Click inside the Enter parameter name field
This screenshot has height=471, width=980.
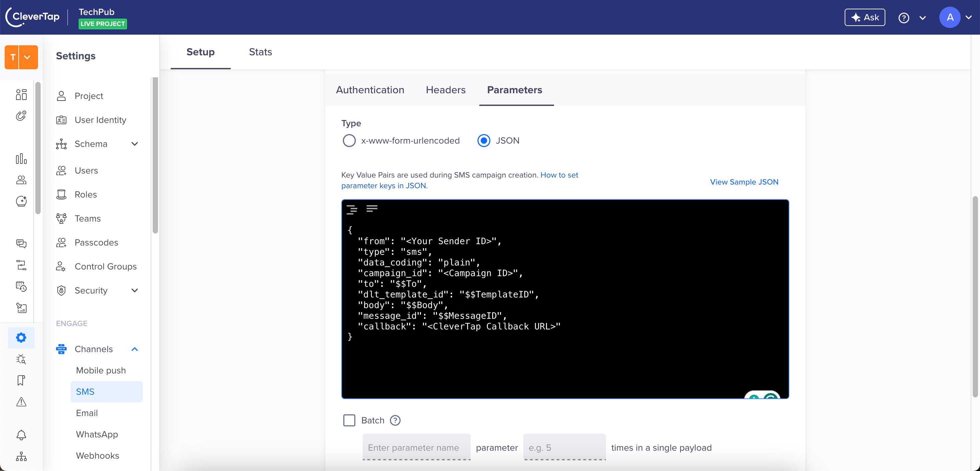(416, 448)
